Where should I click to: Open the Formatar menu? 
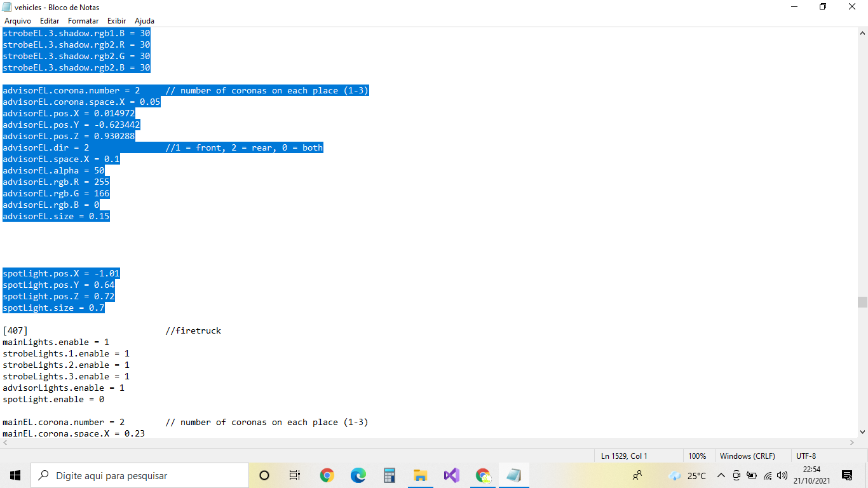tap(83, 21)
